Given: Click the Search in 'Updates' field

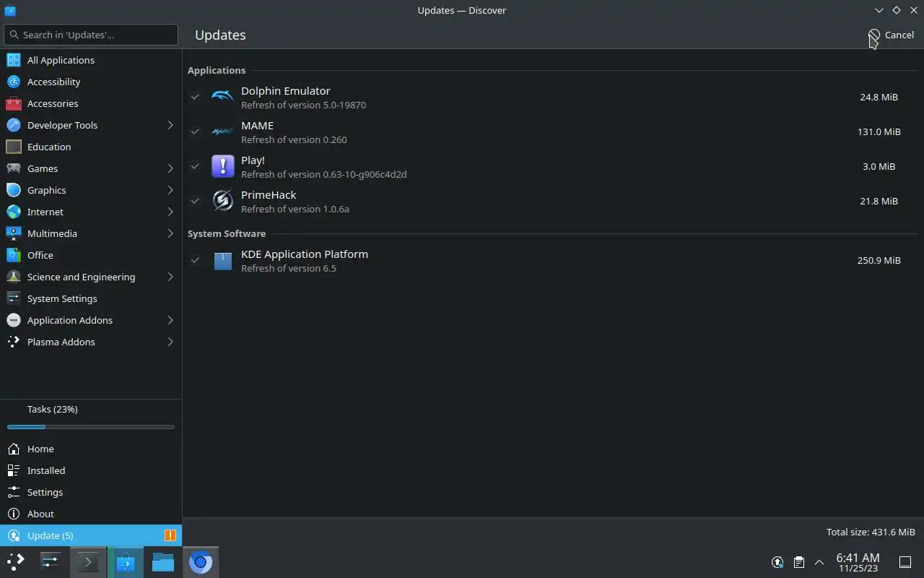Looking at the screenshot, I should 91,35.
